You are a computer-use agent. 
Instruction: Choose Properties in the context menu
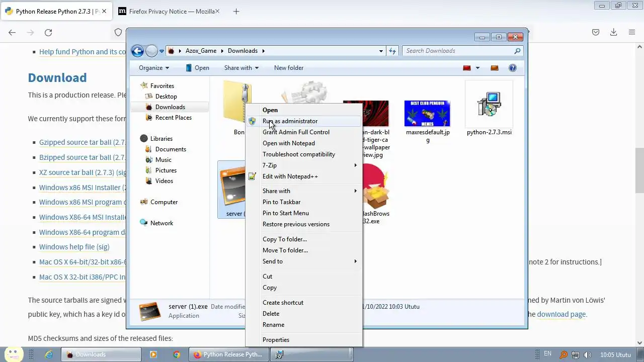[304, 340]
